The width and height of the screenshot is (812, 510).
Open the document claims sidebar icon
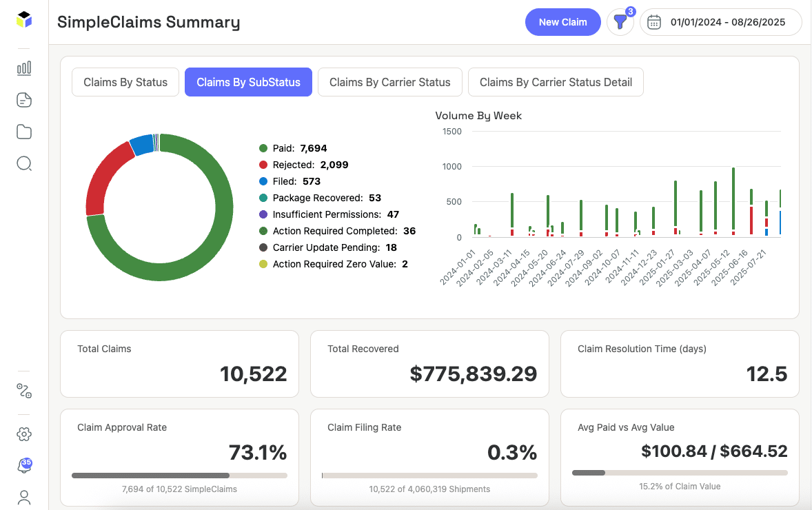click(x=24, y=100)
